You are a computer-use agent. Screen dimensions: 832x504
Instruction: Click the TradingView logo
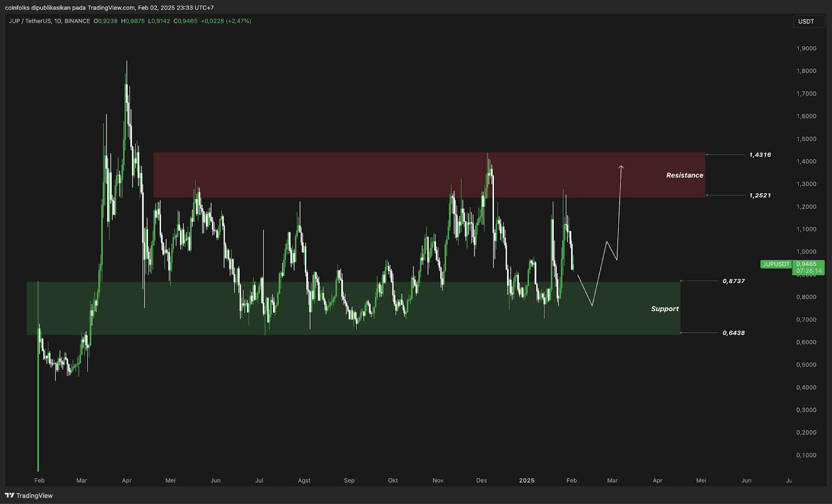point(29,496)
